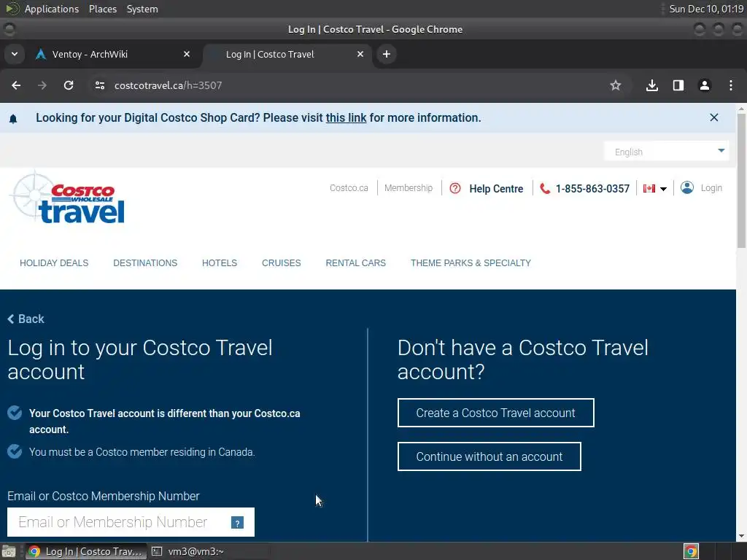Open the System menu
Viewport: 747px width, 560px height.
(x=142, y=9)
